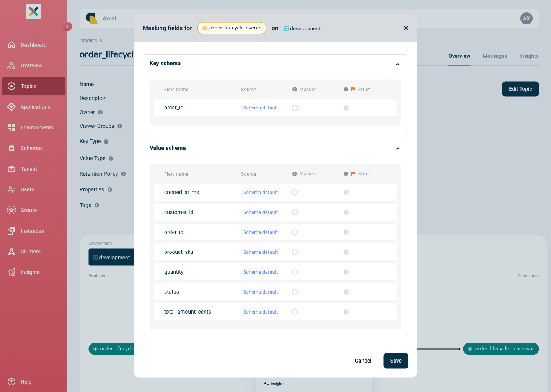Click the Schemas clipboard icon

[11, 148]
